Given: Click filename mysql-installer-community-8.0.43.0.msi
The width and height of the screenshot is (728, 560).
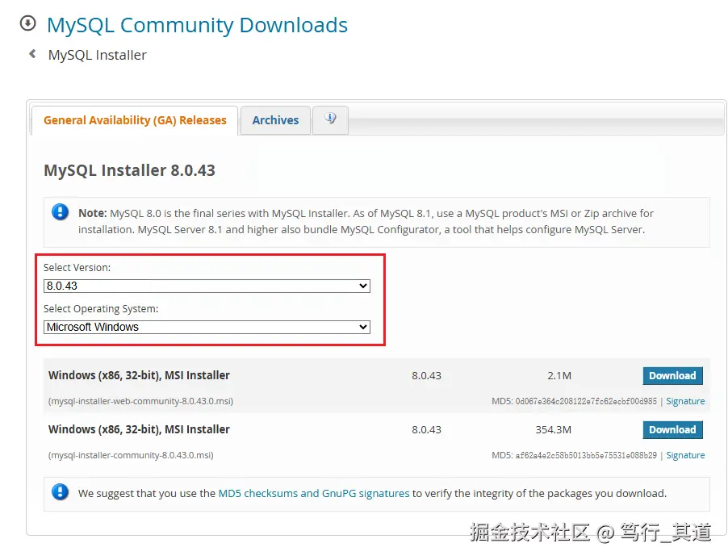Looking at the screenshot, I should (131, 455).
